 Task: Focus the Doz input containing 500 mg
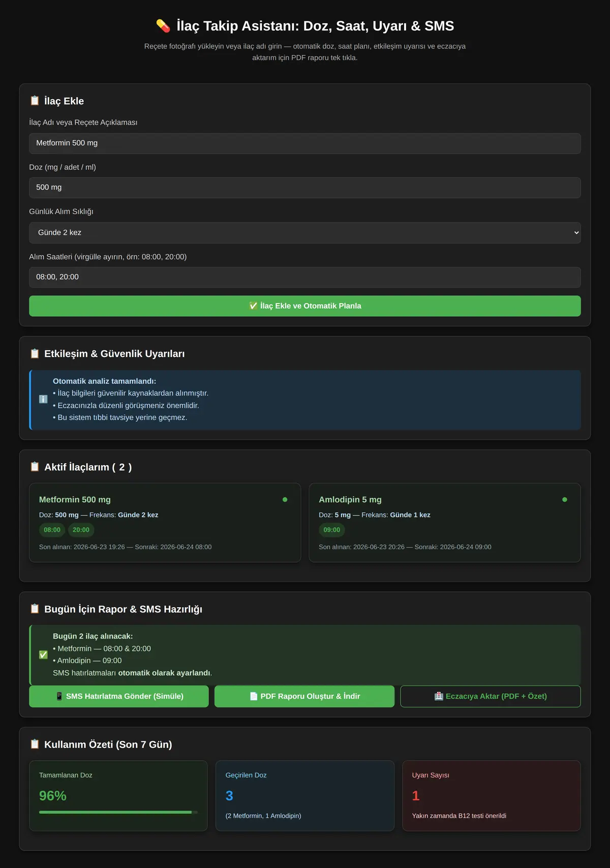tap(305, 188)
